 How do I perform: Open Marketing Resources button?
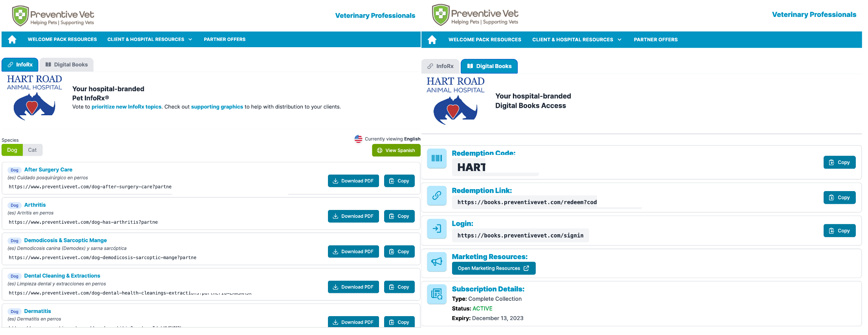click(x=494, y=268)
